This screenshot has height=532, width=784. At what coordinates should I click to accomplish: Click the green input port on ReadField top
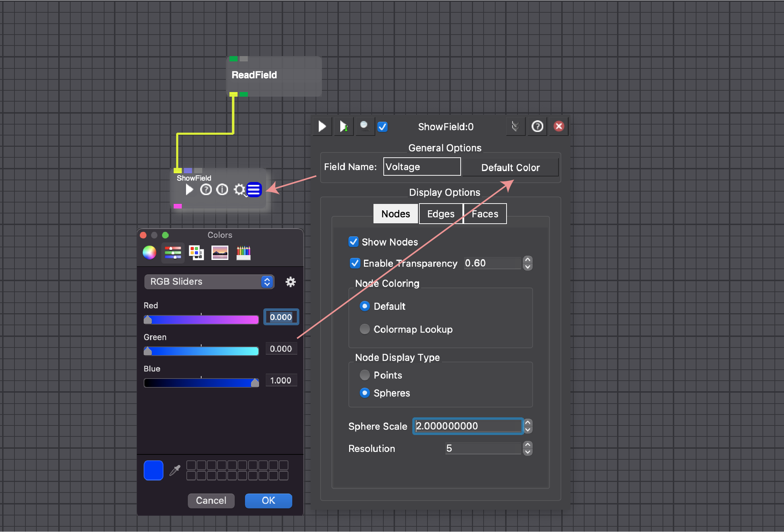click(x=234, y=59)
